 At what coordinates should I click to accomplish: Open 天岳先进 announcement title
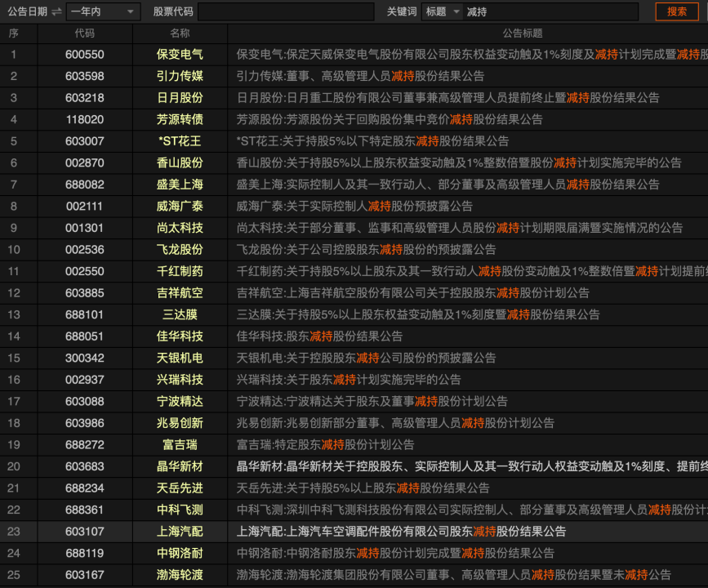[x=363, y=488]
